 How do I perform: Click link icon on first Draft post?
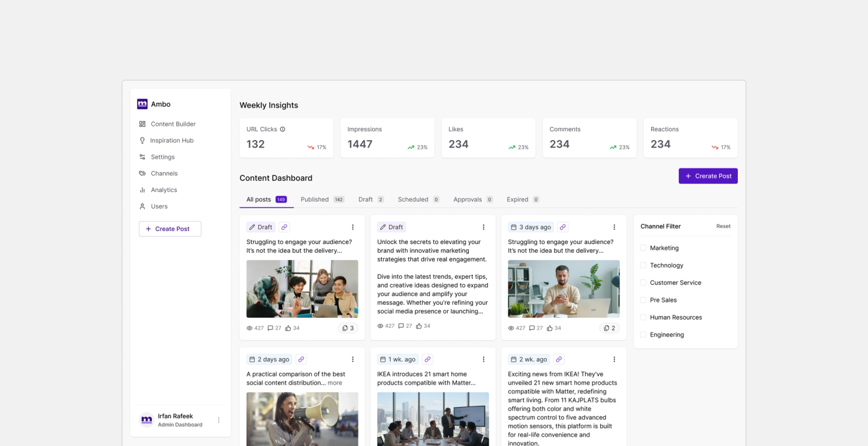(284, 227)
